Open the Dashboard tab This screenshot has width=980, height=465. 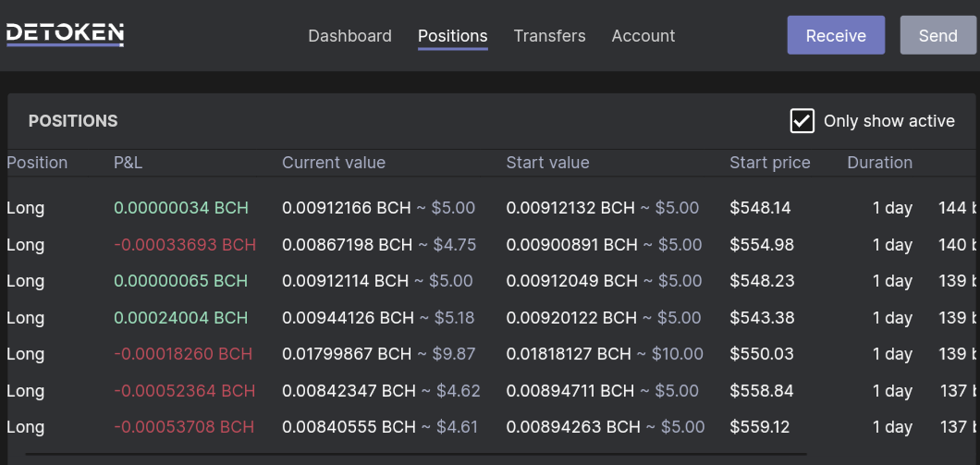350,36
